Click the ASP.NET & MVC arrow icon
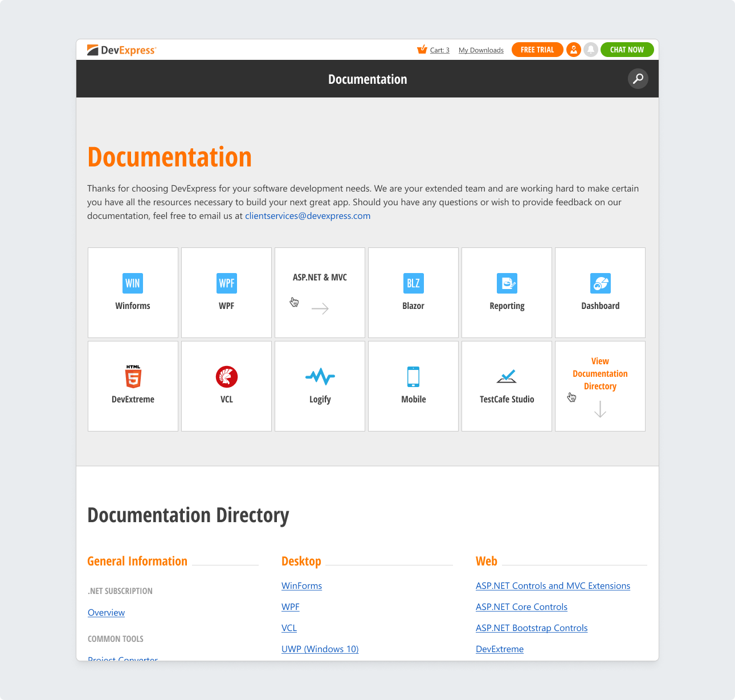 [320, 308]
